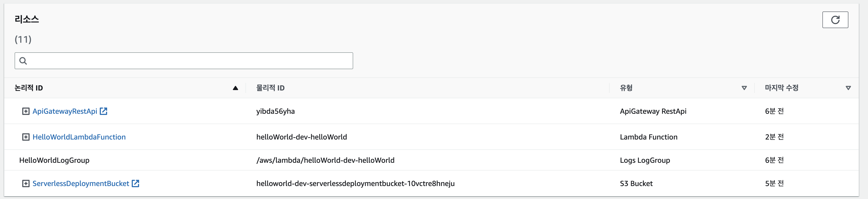Click the 리소스 section heading
Screen dimensions: 868x199
click(27, 19)
